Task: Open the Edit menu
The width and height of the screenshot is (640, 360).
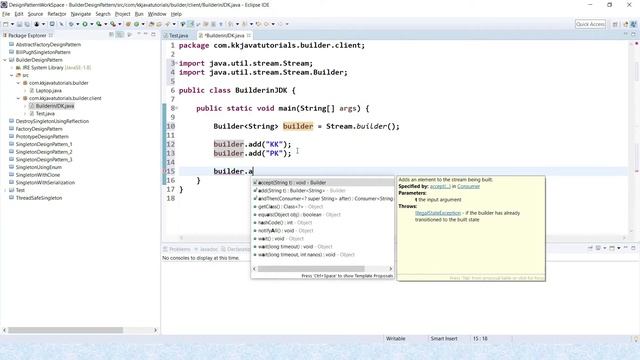Action: pos(19,14)
